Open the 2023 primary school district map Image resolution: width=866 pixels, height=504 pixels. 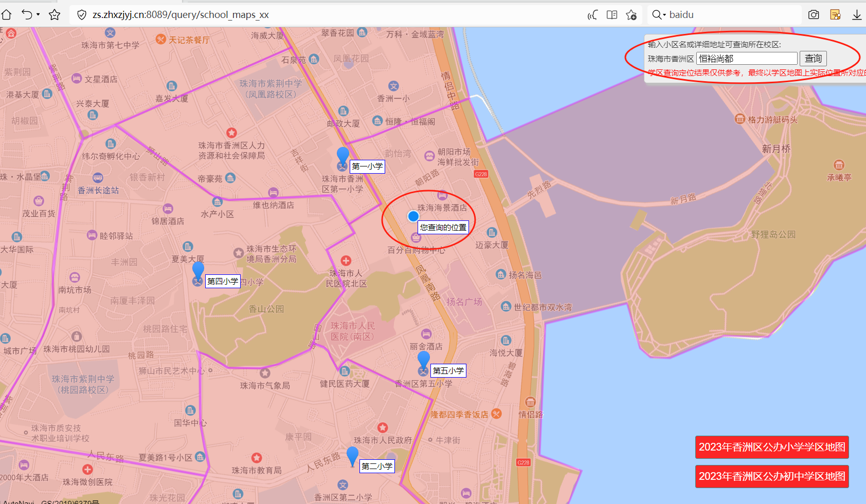tap(771, 446)
